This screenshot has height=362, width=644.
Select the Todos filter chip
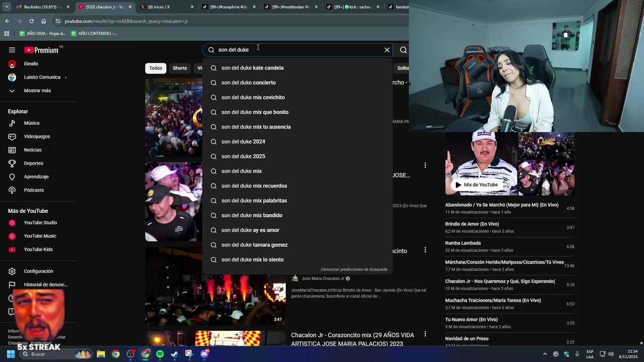point(155,68)
